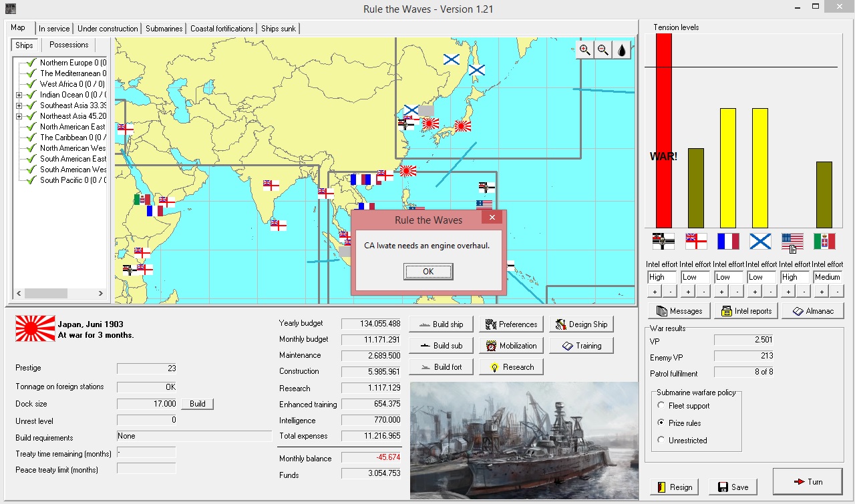Switch to the Under construction tab
Image resolution: width=855 pixels, height=504 pixels.
[108, 29]
